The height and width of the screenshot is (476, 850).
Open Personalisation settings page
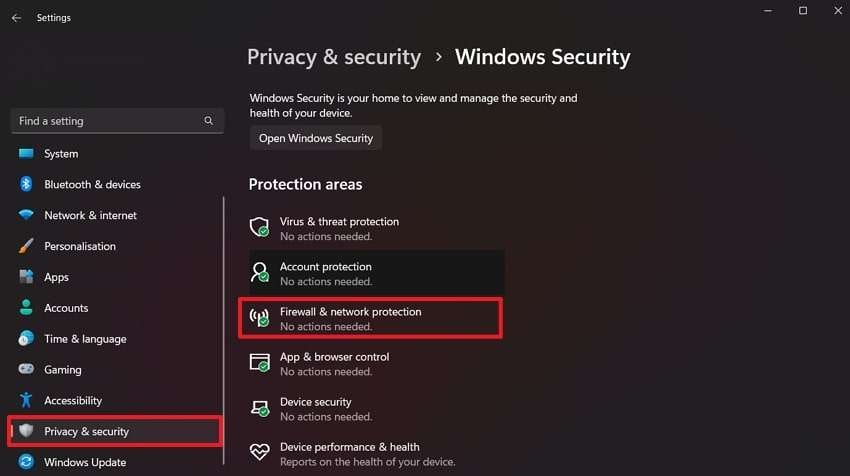pyautogui.click(x=80, y=247)
